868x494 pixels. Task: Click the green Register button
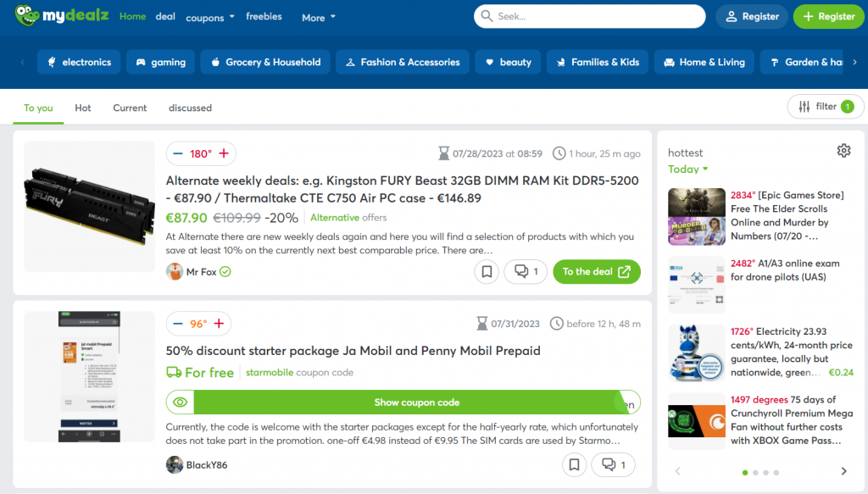[x=829, y=17]
